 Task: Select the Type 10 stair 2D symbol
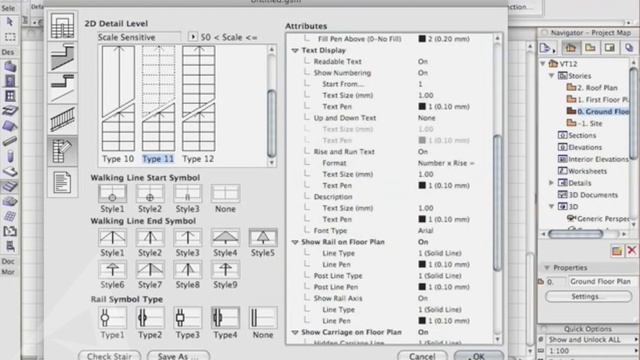pos(118,104)
